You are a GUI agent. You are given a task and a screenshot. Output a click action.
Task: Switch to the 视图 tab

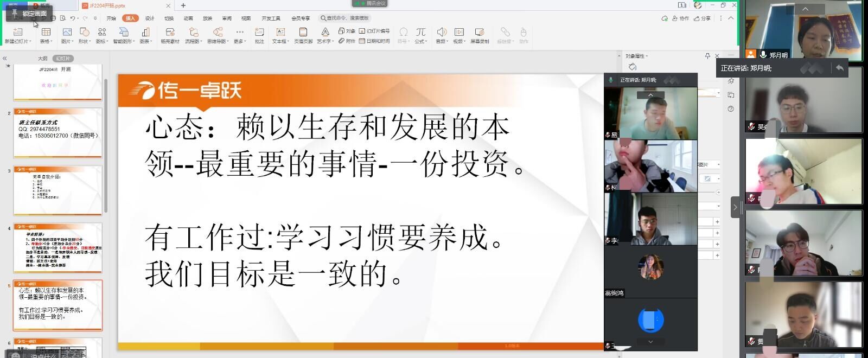point(246,18)
